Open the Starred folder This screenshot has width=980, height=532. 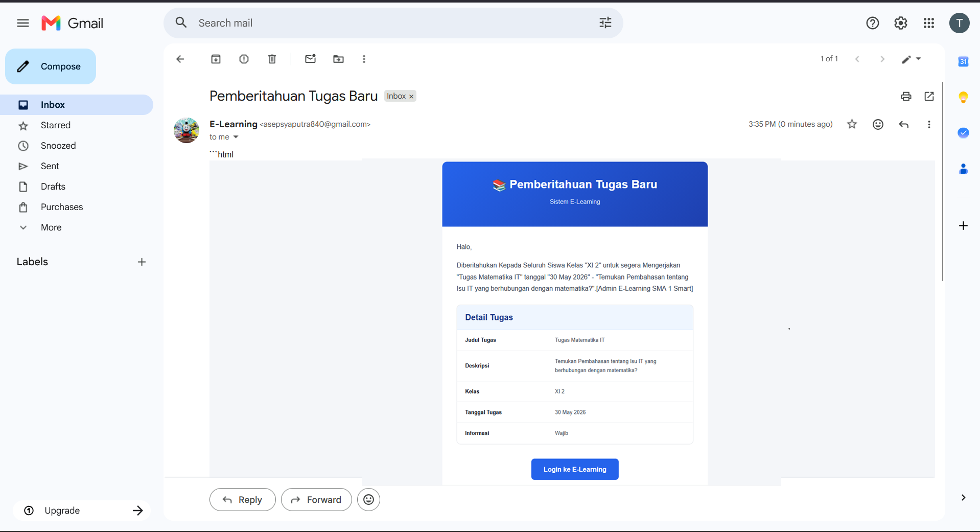[x=77, y=125]
